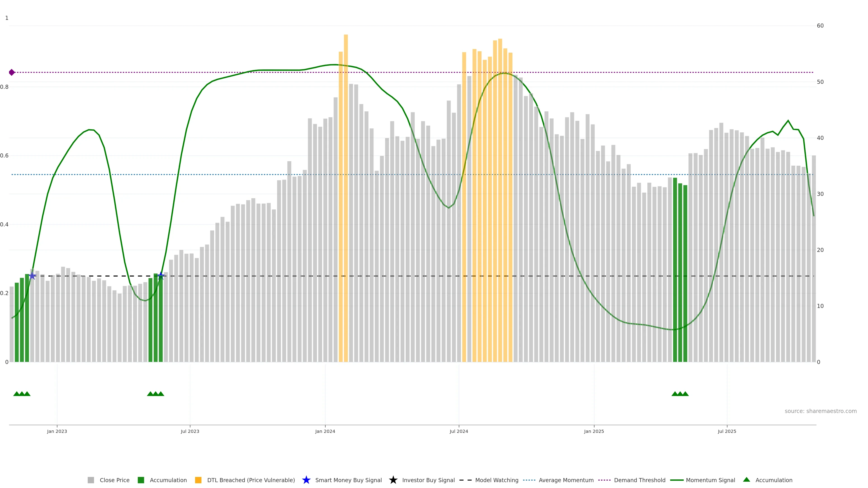868x488 pixels.
Task: Toggle Close Price series in legend
Action: point(114,480)
